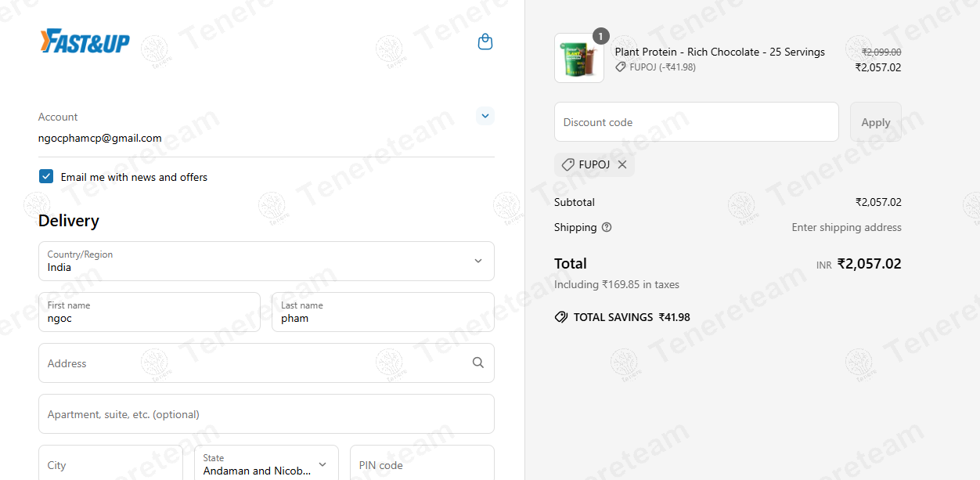Viewport: 980px width, 480px height.
Task: Open the Country/Region dropdown
Action: coord(266,261)
